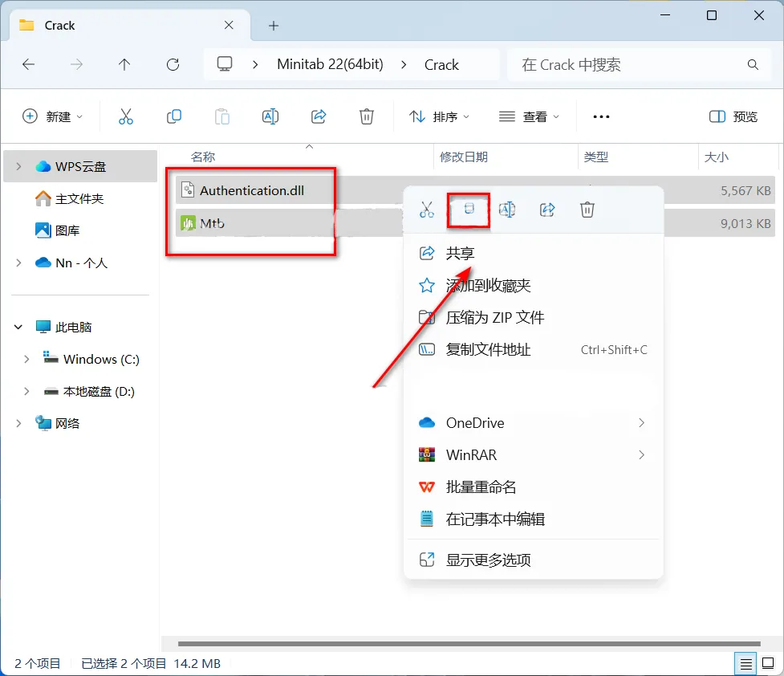Sort by the 名称 column header

[202, 157]
